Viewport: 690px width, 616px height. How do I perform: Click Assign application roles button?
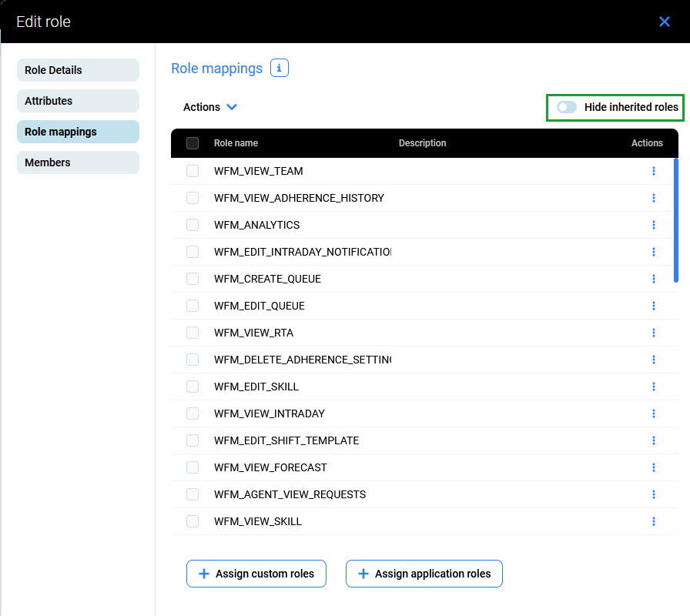(x=424, y=574)
